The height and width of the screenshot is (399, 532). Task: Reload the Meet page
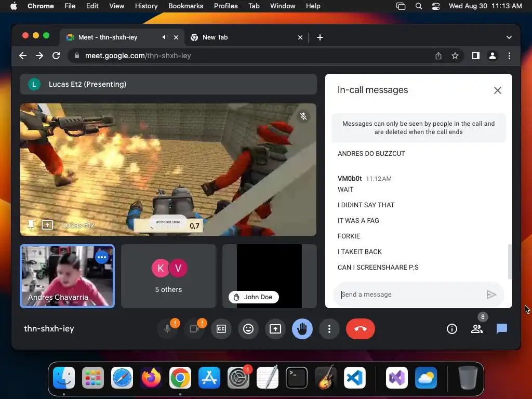point(56,56)
